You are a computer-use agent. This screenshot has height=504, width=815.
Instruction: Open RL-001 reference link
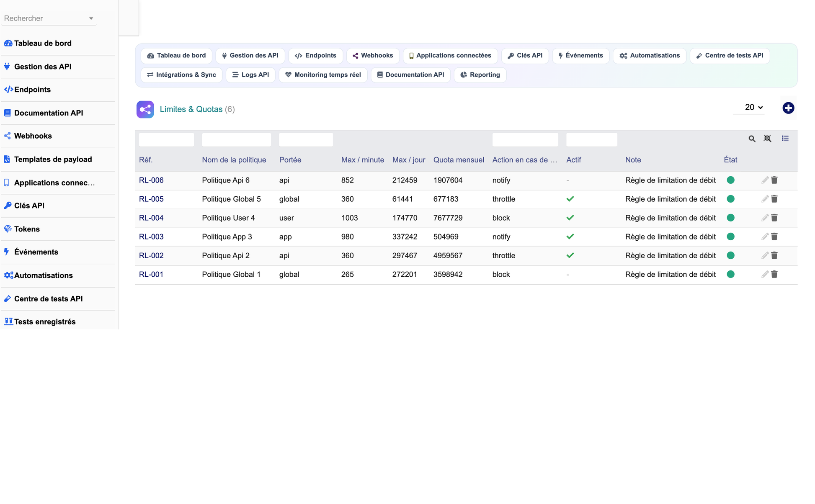tap(151, 275)
